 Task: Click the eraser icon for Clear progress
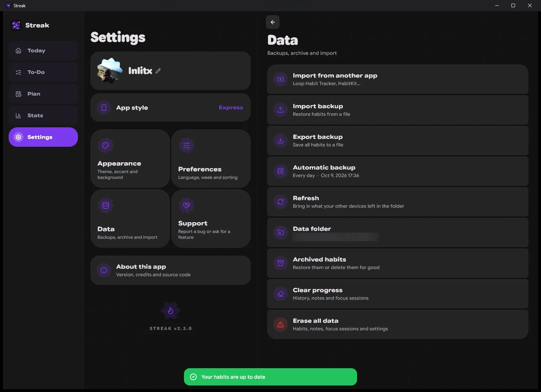pos(281,294)
